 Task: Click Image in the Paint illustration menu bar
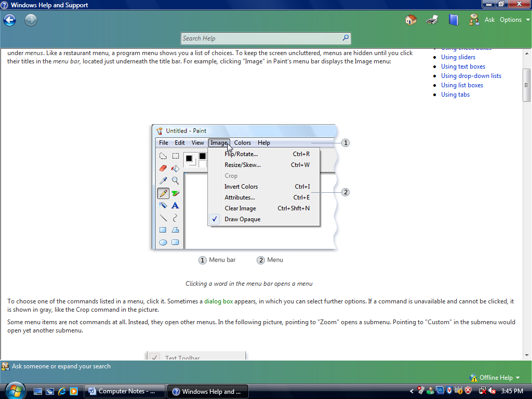(x=219, y=143)
